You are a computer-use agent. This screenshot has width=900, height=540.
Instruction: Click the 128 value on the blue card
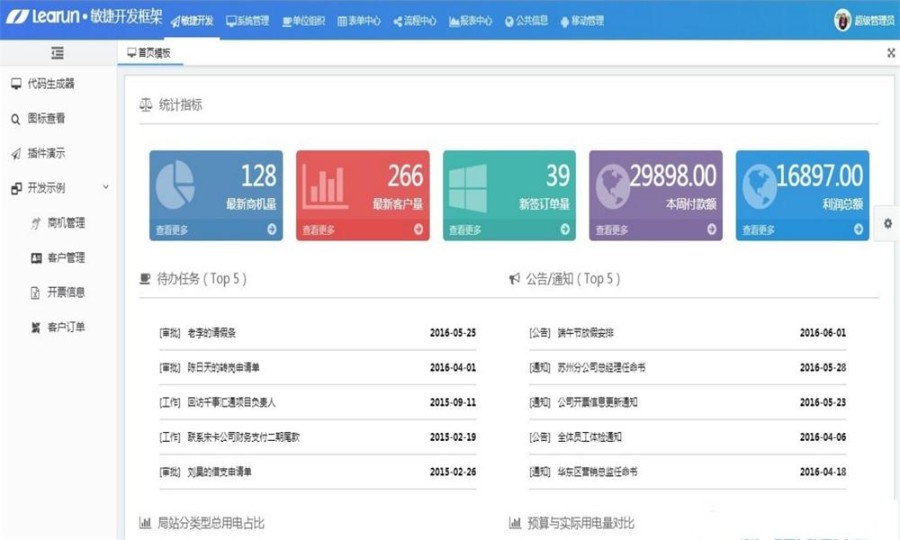258,176
